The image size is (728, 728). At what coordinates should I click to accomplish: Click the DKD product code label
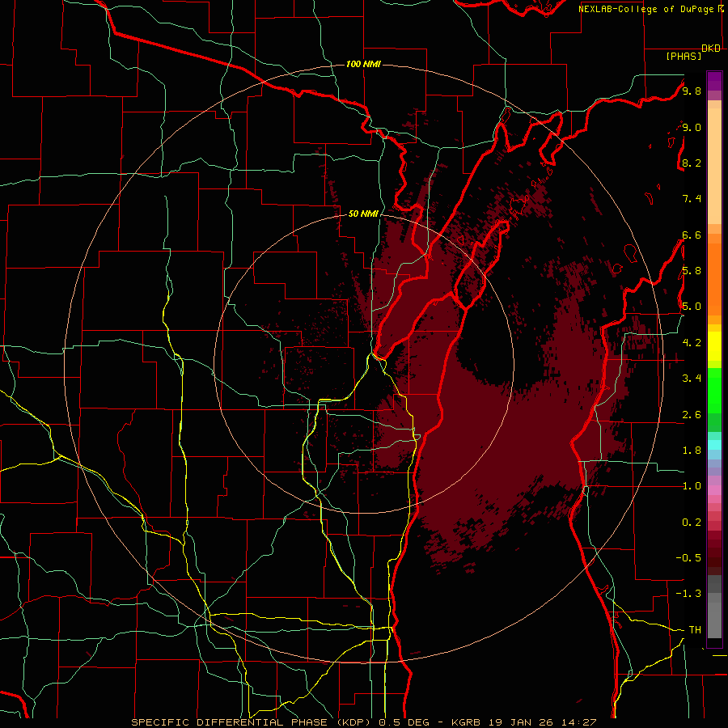pyautogui.click(x=711, y=49)
